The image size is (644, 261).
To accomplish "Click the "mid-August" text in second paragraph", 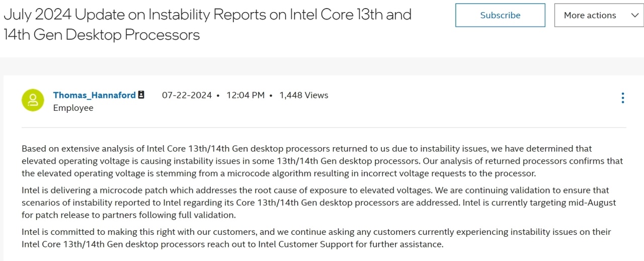I will tap(594, 203).
